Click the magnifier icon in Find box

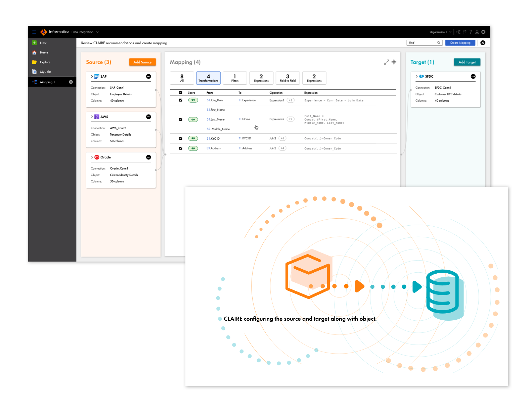pyautogui.click(x=439, y=43)
